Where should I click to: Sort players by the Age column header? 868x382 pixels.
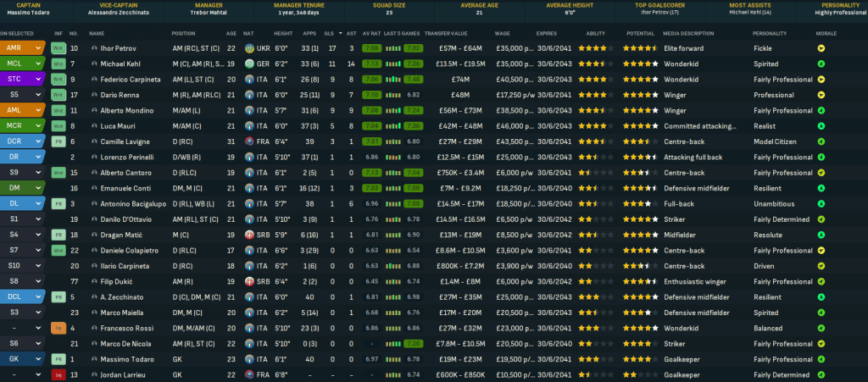point(229,33)
